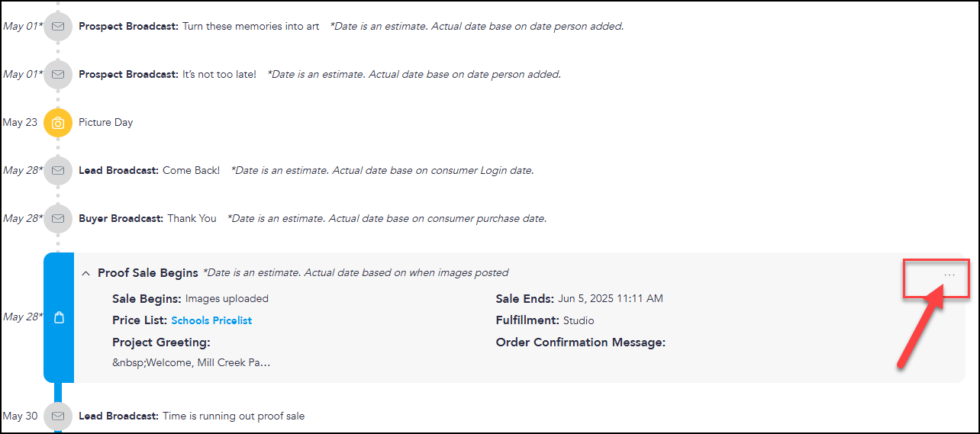Screen dimensions: 980x434
Task: Click the blue shopping bag icon for Proof Sale
Action: tap(59, 317)
